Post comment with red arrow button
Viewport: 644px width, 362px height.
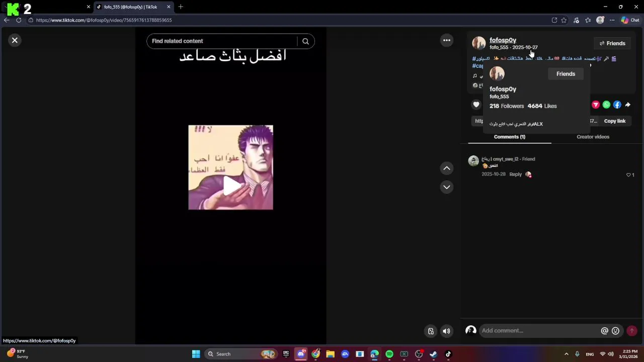[632, 331]
